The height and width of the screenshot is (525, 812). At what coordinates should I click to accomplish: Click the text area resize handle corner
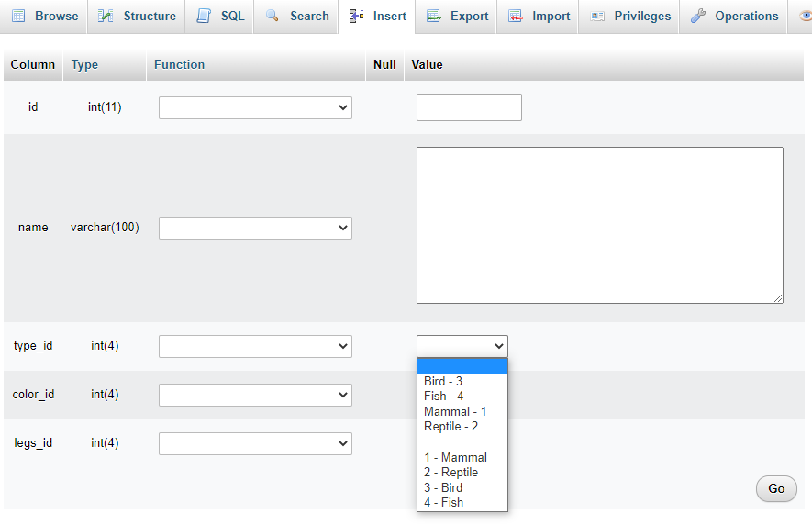[778, 298]
